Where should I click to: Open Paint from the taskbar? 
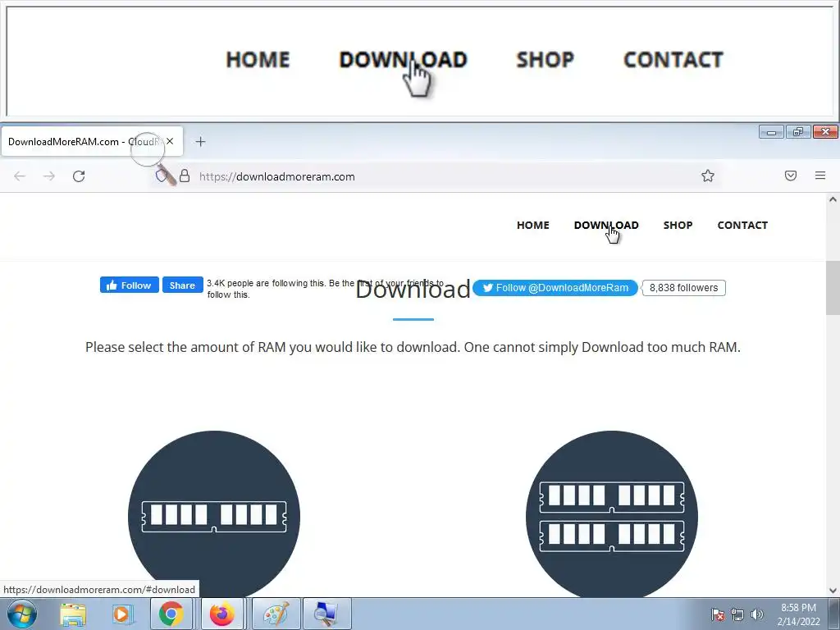click(276, 614)
